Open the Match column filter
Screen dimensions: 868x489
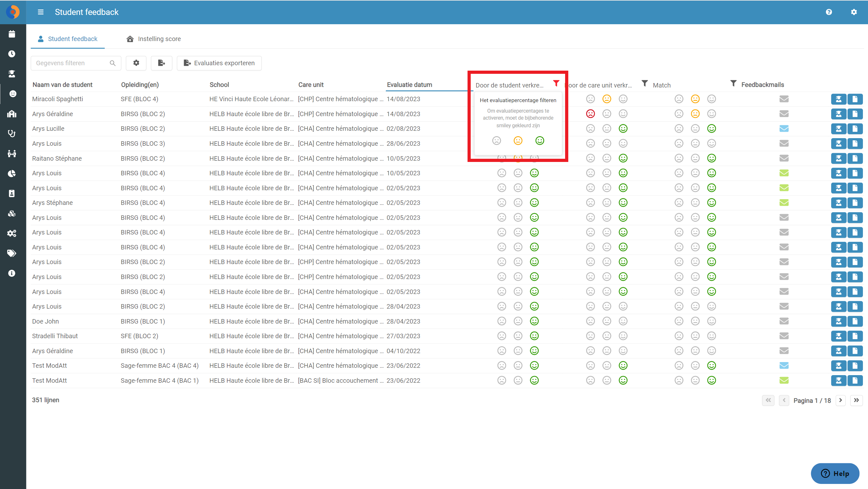(x=645, y=83)
